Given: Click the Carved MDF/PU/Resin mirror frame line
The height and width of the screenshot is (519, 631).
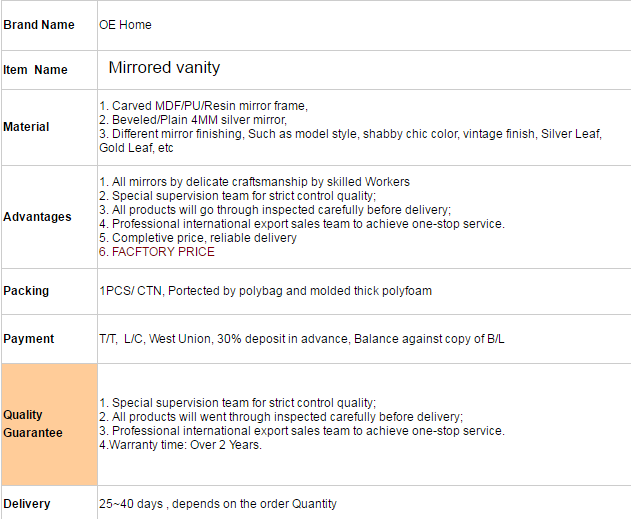Looking at the screenshot, I should pos(204,106).
